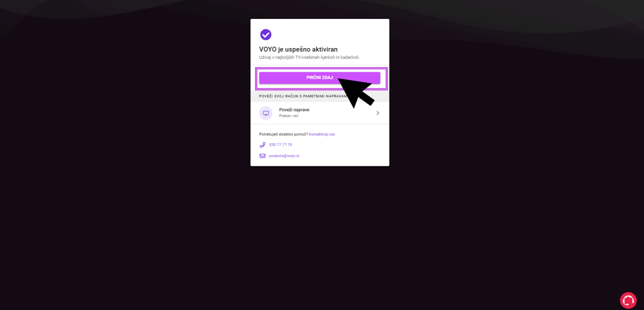Open the podpora@voyo.si email link
This screenshot has height=310, width=644.
tap(284, 156)
